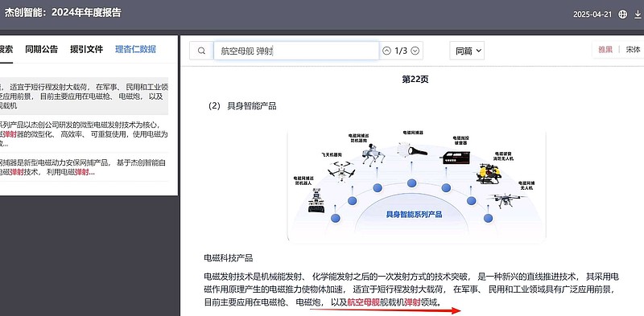Viewport: 644px width, 316px height.
Task: Click the 第22页 page heading
Action: [x=415, y=80]
